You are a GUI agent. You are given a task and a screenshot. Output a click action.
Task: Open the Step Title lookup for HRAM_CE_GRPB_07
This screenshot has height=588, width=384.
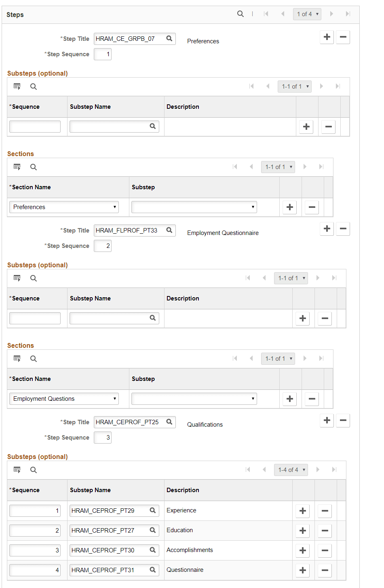click(169, 38)
